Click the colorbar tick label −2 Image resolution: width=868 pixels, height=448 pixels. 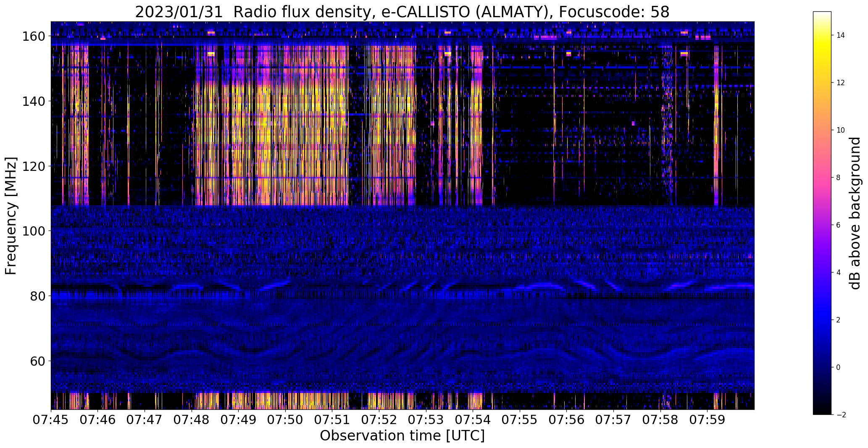[x=841, y=415]
